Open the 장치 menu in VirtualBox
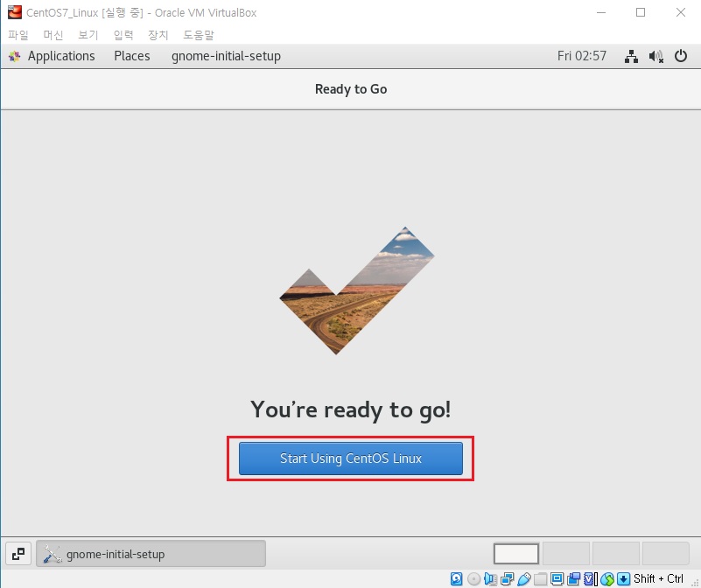This screenshot has height=588, width=701. [158, 34]
